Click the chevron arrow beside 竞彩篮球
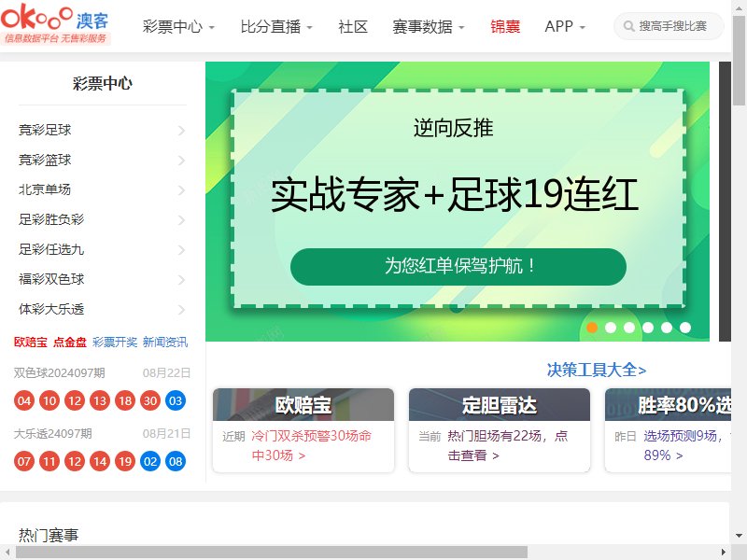Viewport: 747px width, 560px height. coord(181,160)
